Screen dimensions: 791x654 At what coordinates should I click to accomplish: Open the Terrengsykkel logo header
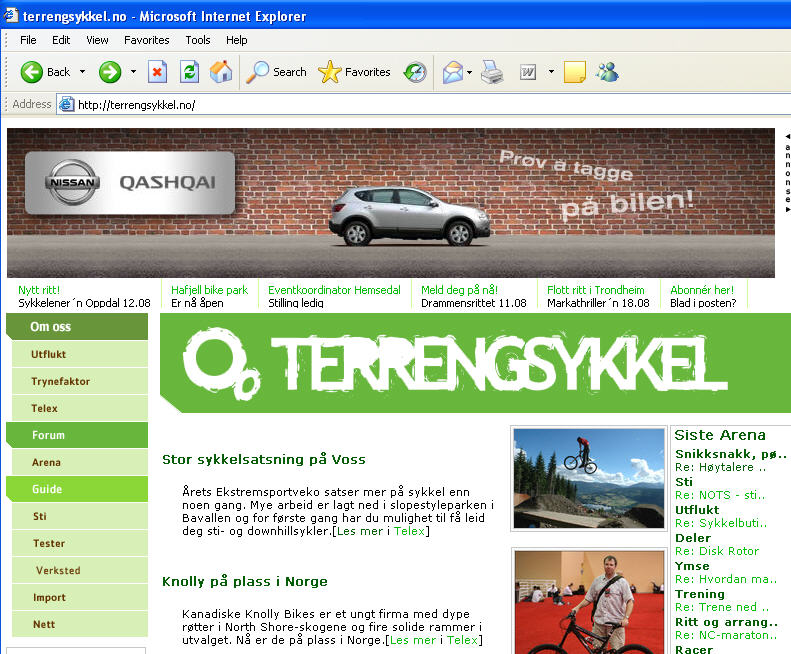click(475, 363)
